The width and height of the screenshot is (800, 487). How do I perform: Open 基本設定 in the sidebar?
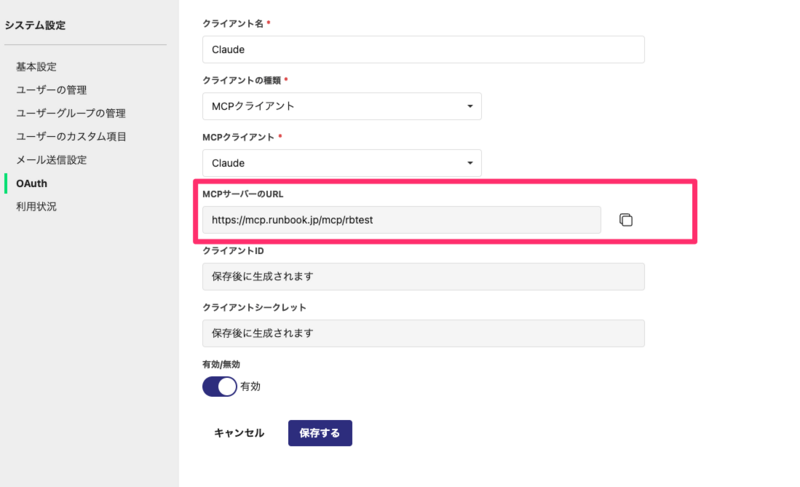(36, 67)
